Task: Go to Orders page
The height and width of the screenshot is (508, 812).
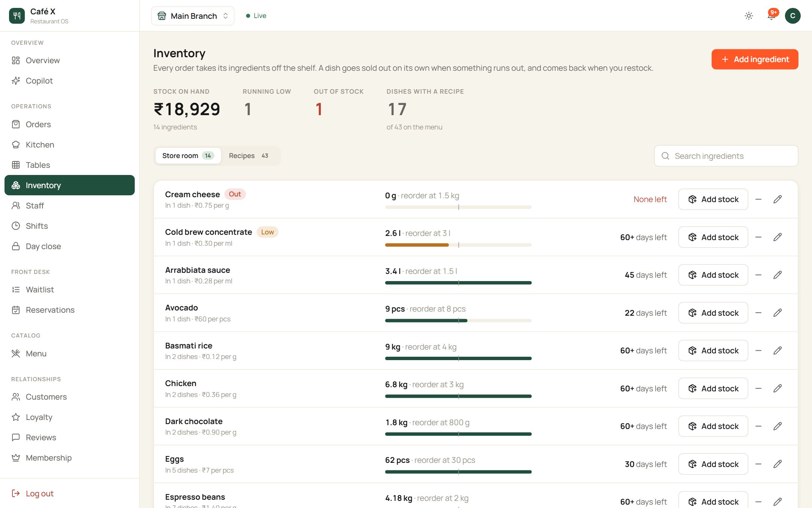Action: click(70, 124)
